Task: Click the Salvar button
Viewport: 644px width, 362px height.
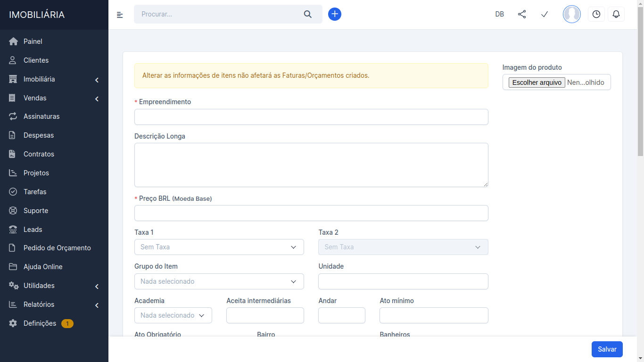Action: click(x=607, y=349)
